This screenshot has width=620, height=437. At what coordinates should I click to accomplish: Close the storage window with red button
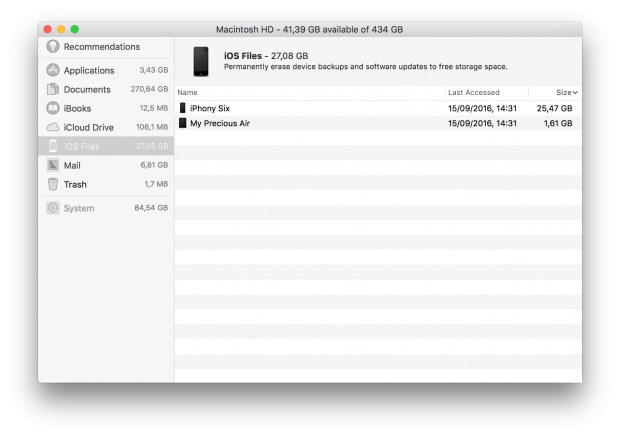tap(48, 29)
